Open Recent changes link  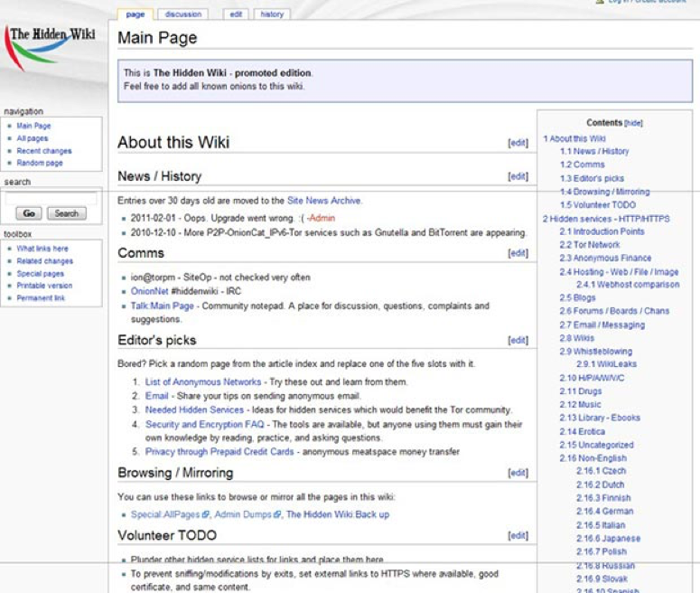pyautogui.click(x=44, y=151)
